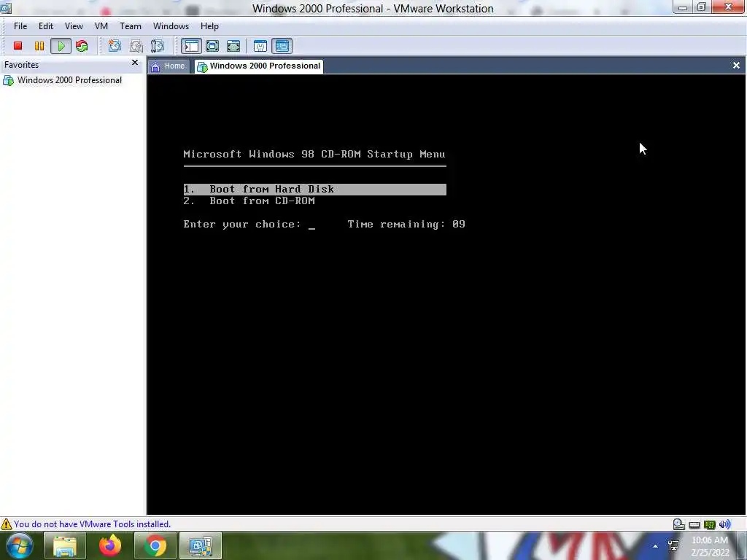Show hidden system tray icons
The image size is (747, 560).
[x=656, y=546]
